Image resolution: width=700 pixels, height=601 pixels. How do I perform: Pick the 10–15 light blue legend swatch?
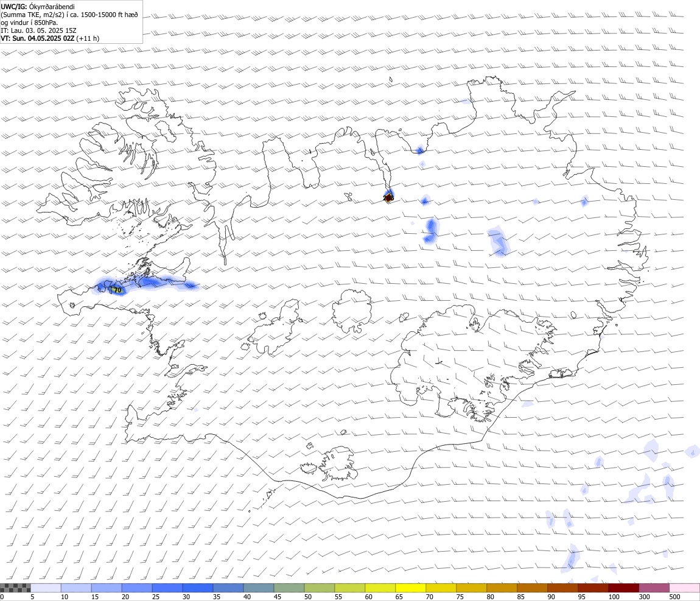point(76,588)
